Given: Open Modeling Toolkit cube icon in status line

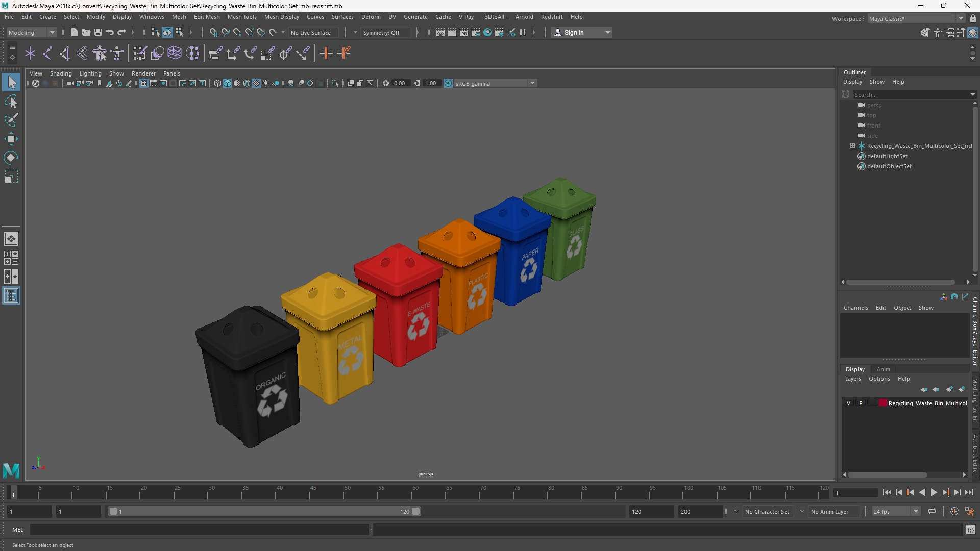Looking at the screenshot, I should point(925,32).
